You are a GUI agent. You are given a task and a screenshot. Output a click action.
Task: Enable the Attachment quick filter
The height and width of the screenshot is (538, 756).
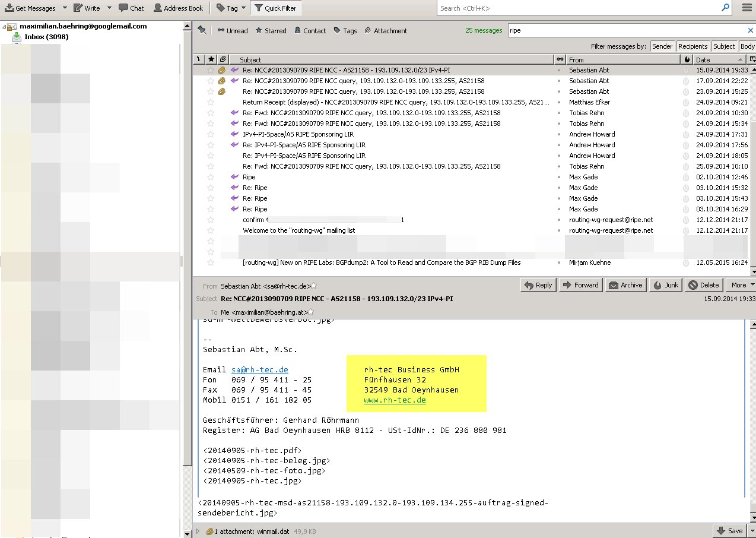(385, 31)
